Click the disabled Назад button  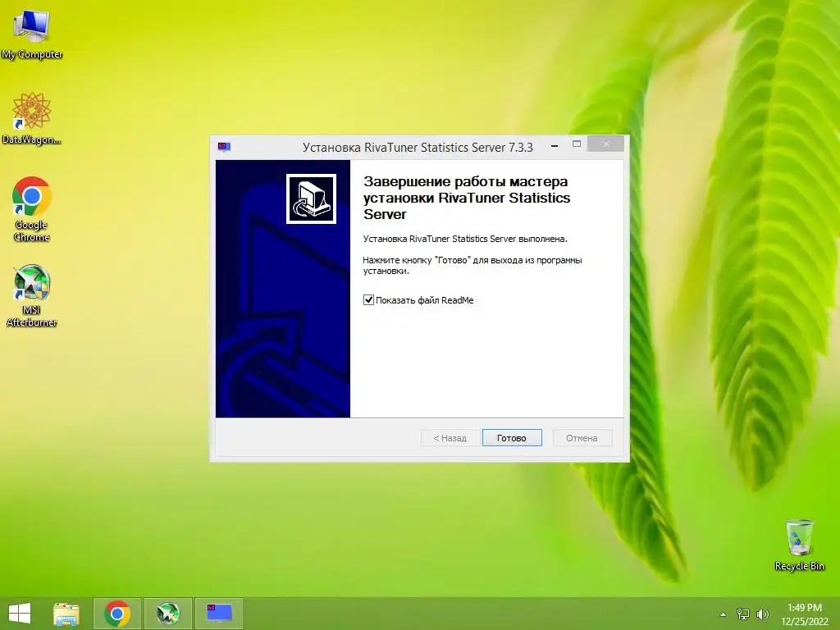[450, 438]
